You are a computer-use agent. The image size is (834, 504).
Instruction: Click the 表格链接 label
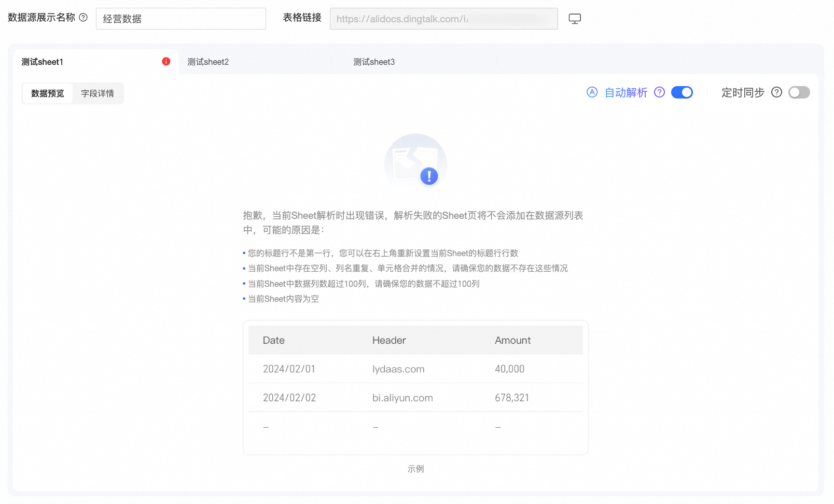pos(302,18)
